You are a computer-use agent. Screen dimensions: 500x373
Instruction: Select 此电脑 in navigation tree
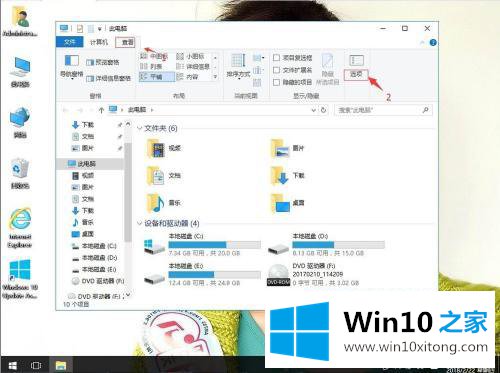pos(90,164)
